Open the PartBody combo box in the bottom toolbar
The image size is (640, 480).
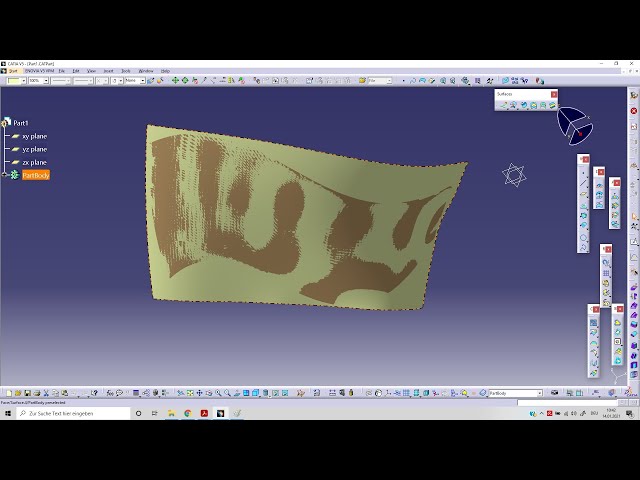tap(516, 393)
